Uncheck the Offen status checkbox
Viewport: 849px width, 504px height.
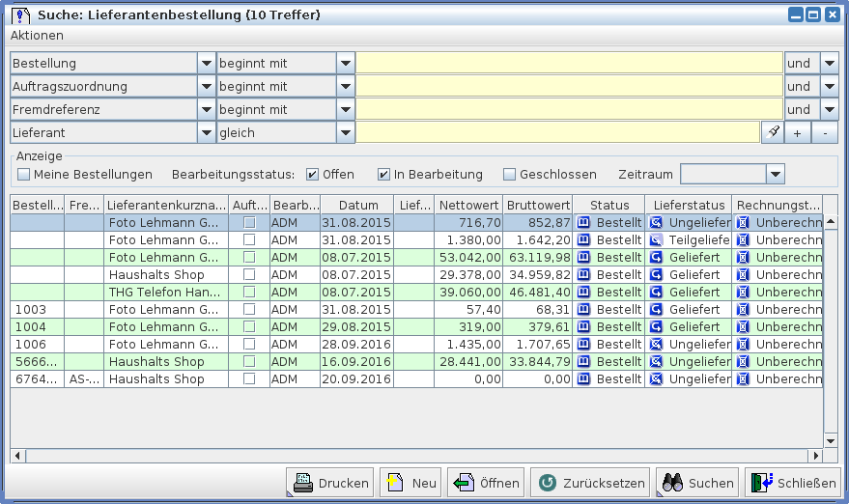[x=312, y=175]
